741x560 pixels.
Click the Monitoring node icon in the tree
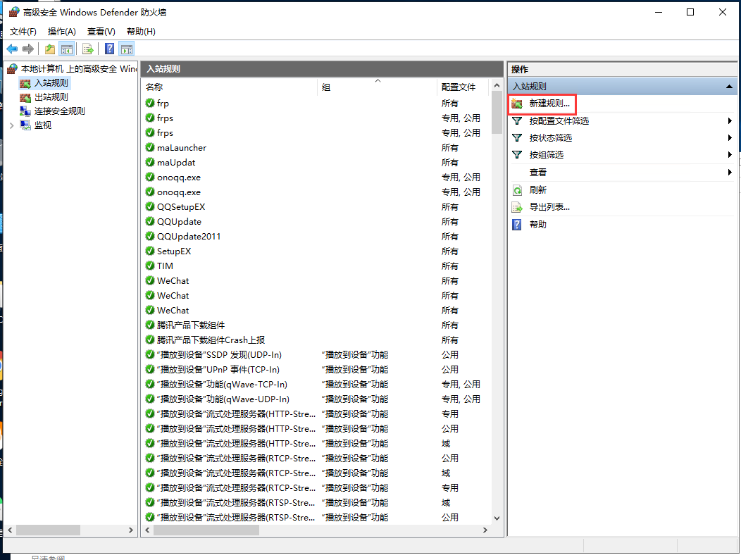[25, 125]
